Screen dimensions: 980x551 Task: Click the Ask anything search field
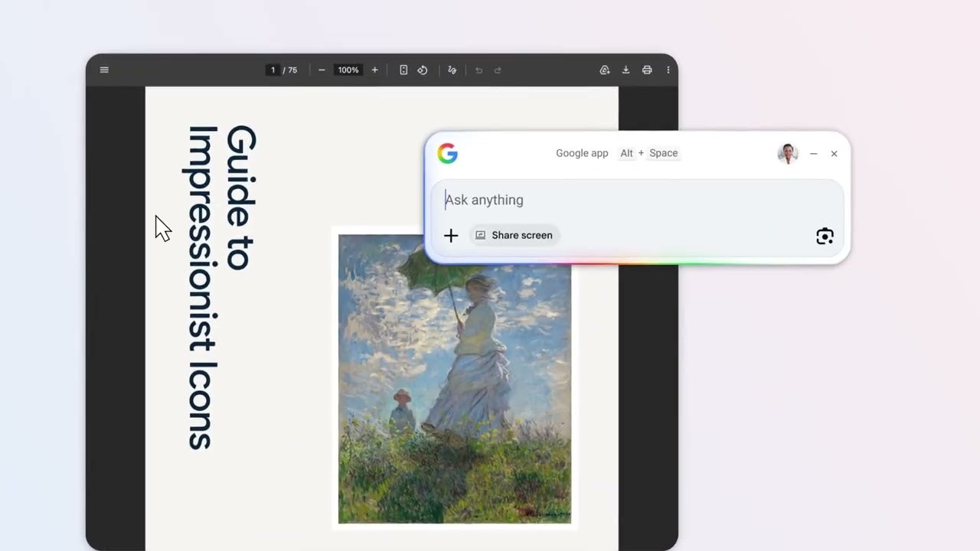coord(637,200)
